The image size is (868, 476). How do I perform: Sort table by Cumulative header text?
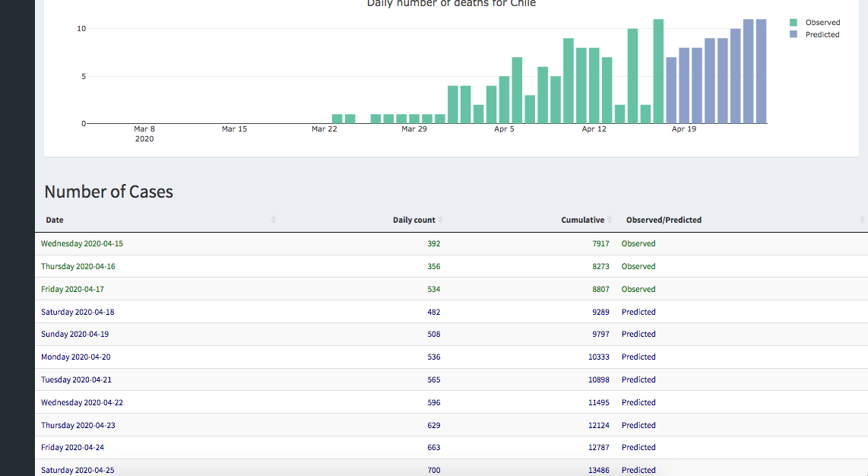click(x=582, y=220)
